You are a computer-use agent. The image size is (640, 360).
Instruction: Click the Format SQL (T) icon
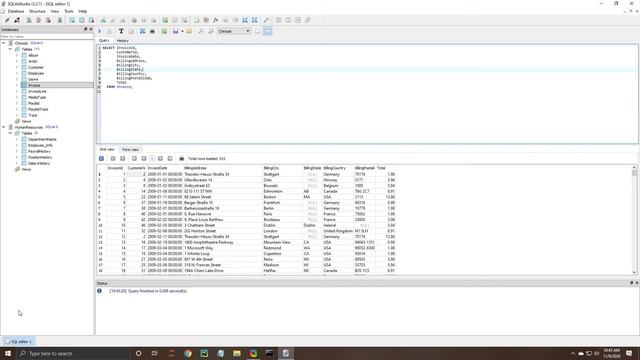(x=121, y=31)
